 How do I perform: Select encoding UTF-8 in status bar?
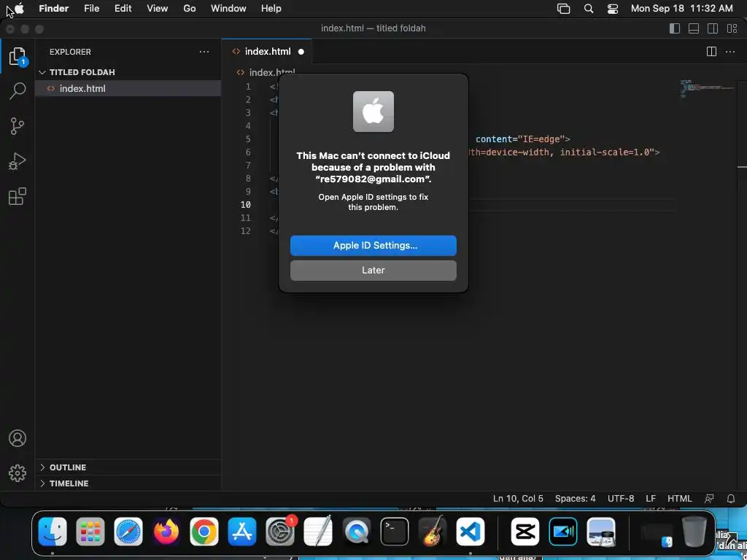point(621,499)
